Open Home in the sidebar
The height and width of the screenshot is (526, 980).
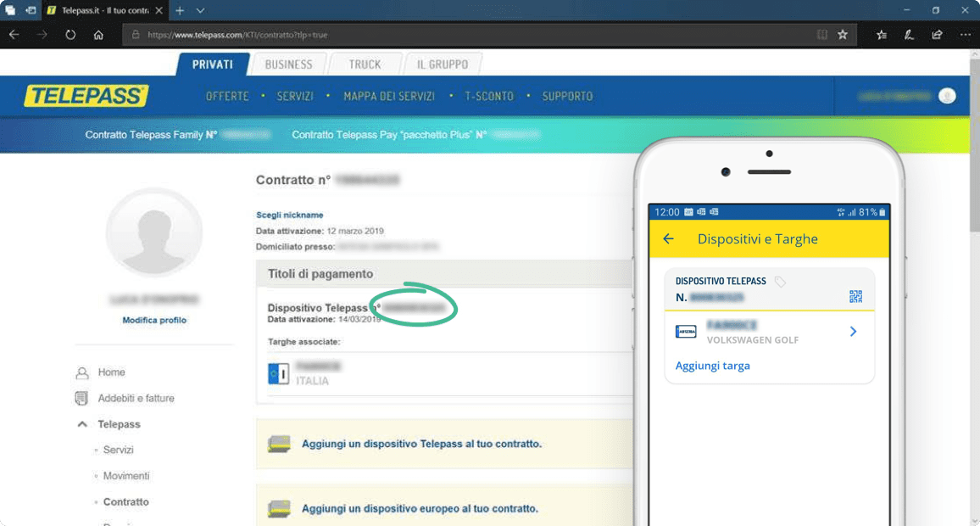(x=111, y=372)
